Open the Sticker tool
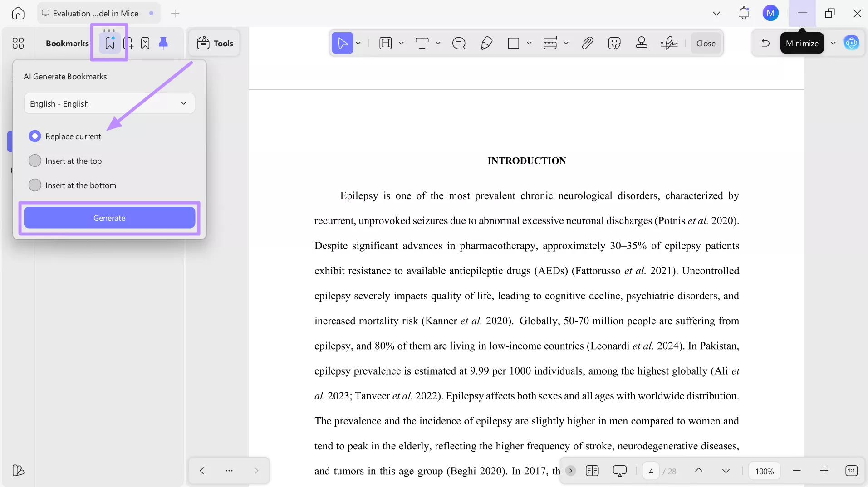 click(x=614, y=43)
